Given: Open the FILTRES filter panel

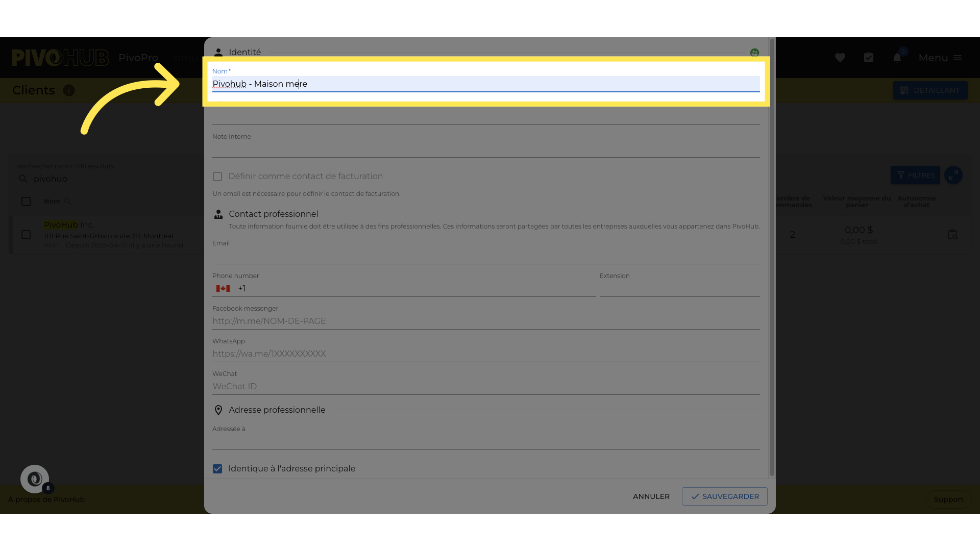Looking at the screenshot, I should coord(915,175).
